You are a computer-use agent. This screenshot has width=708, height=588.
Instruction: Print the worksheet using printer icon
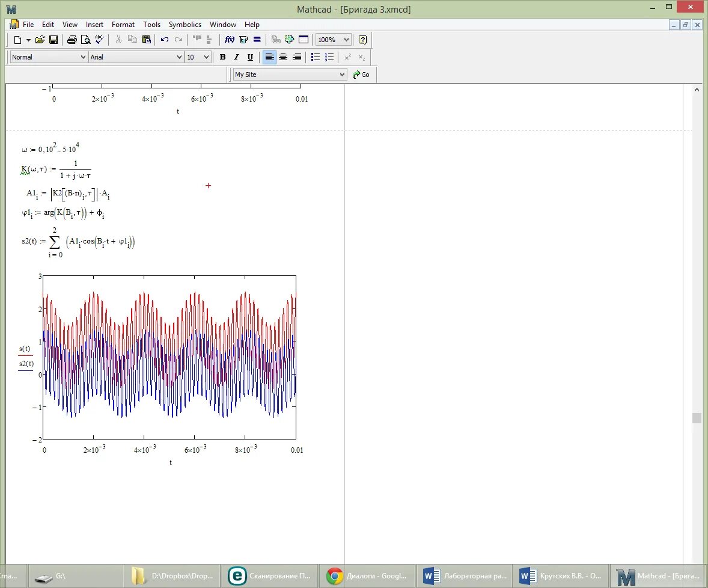pos(72,40)
